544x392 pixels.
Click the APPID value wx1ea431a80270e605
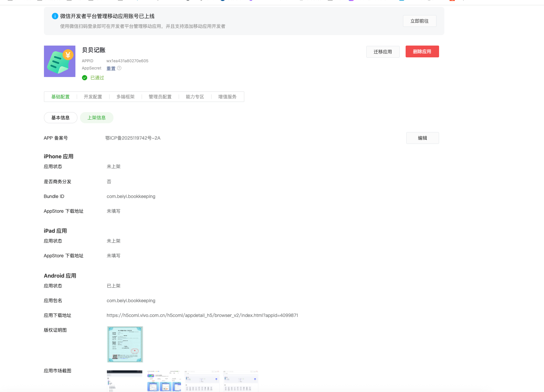pos(128,61)
